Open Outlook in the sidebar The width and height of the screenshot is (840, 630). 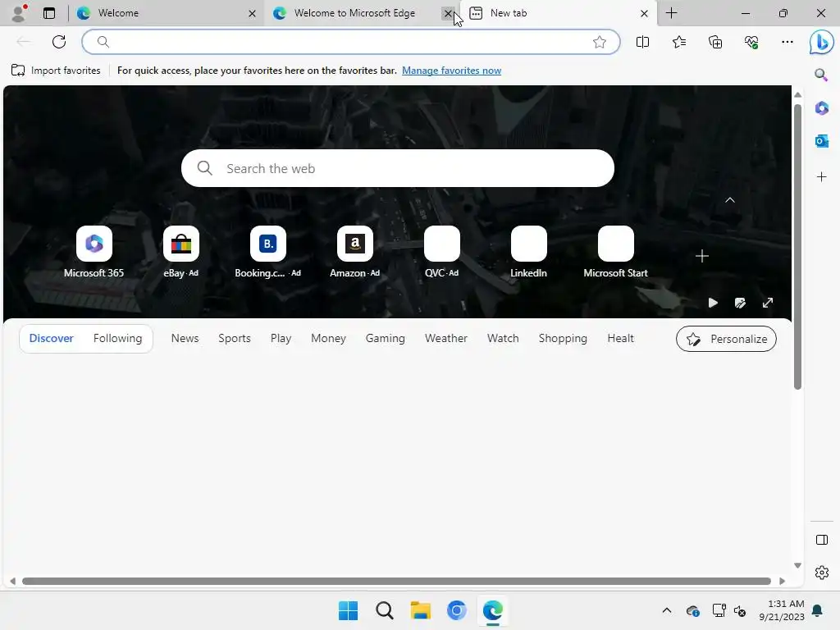(822, 141)
